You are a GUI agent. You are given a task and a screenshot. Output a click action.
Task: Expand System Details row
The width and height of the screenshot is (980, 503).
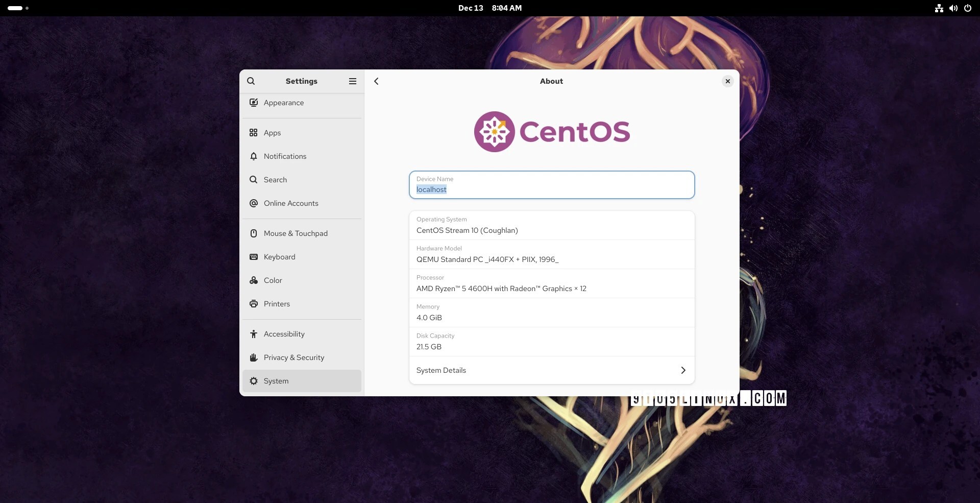click(551, 370)
